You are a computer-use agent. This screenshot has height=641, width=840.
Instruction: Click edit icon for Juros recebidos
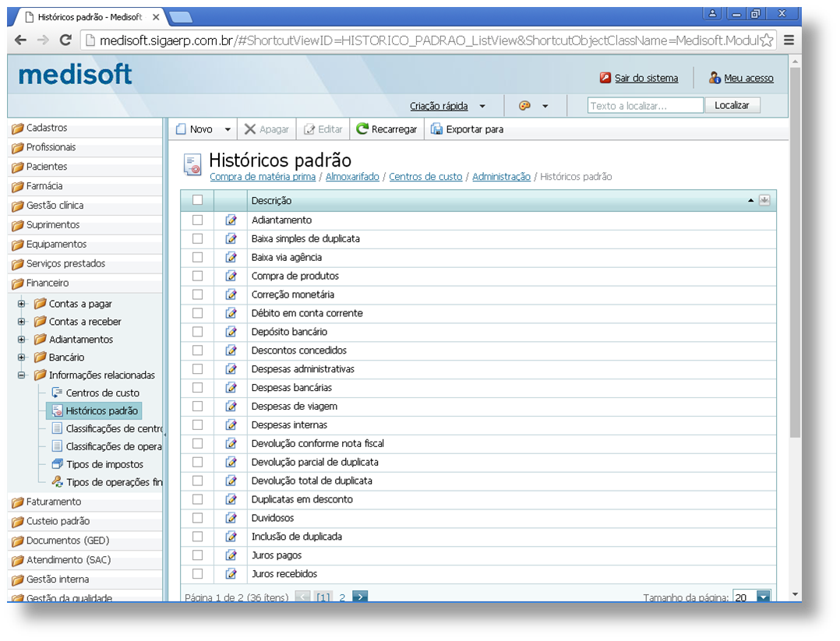[231, 573]
